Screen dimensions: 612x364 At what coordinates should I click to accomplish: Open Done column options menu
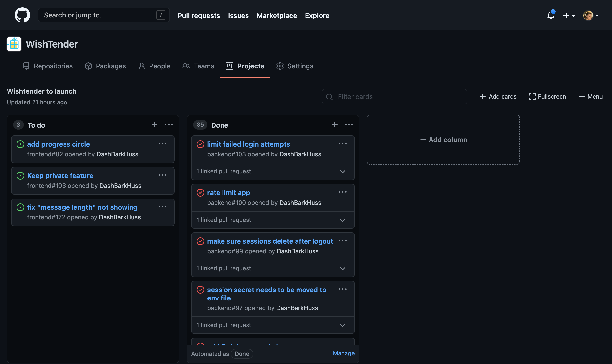[x=349, y=124]
